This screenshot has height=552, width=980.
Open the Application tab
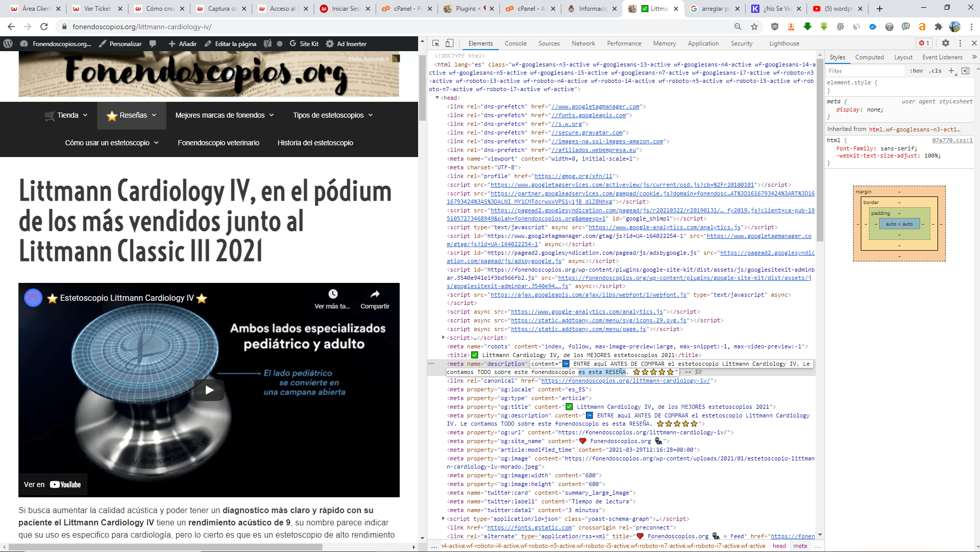703,43
